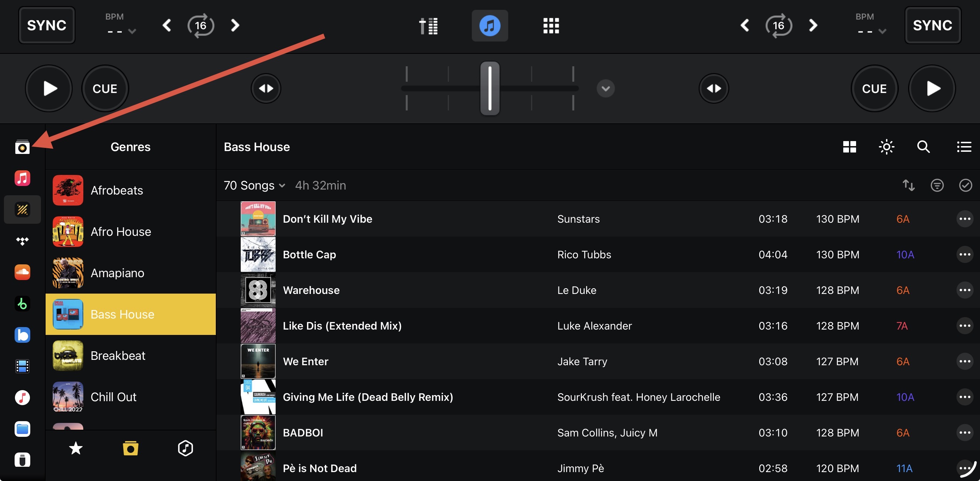This screenshot has width=980, height=481.
Task: Open more options for Bottle Cap
Action: point(964,254)
